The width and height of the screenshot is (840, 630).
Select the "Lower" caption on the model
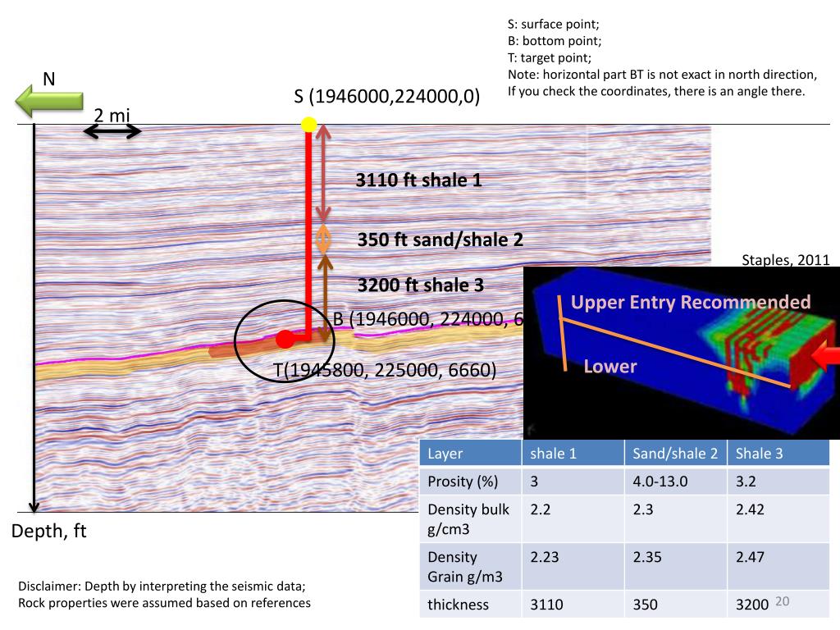pyautogui.click(x=610, y=367)
